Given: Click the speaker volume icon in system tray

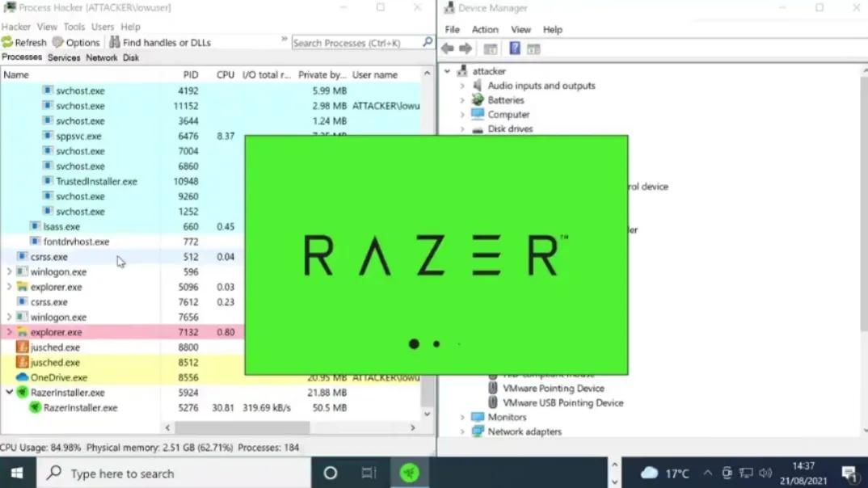Looking at the screenshot, I should click(765, 473).
